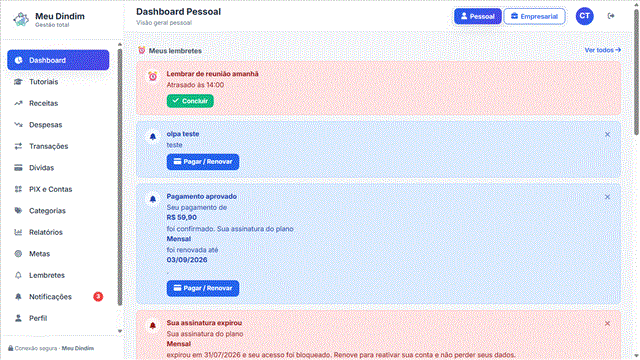
Task: Click the 'olpa teste' title
Action: pyautogui.click(x=183, y=134)
